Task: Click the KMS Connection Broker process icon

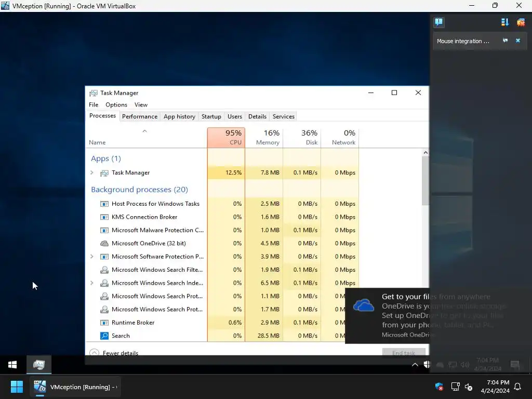Action: tap(104, 217)
